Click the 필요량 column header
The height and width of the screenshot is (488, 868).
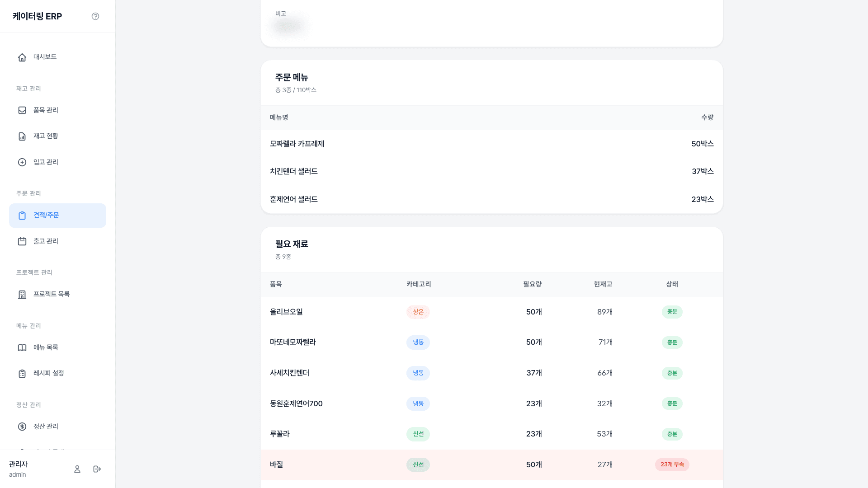(x=532, y=284)
